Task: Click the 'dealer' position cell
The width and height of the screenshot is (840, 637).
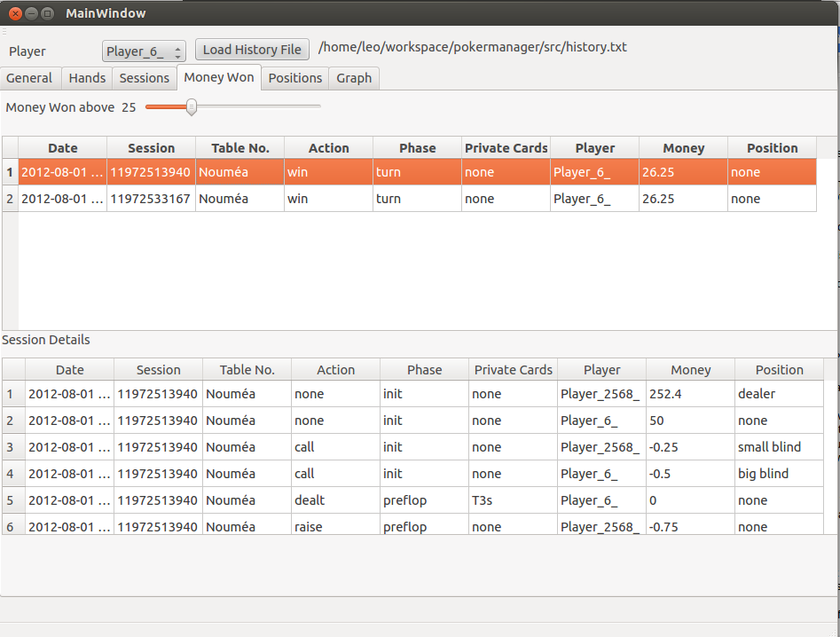Action: pos(779,394)
